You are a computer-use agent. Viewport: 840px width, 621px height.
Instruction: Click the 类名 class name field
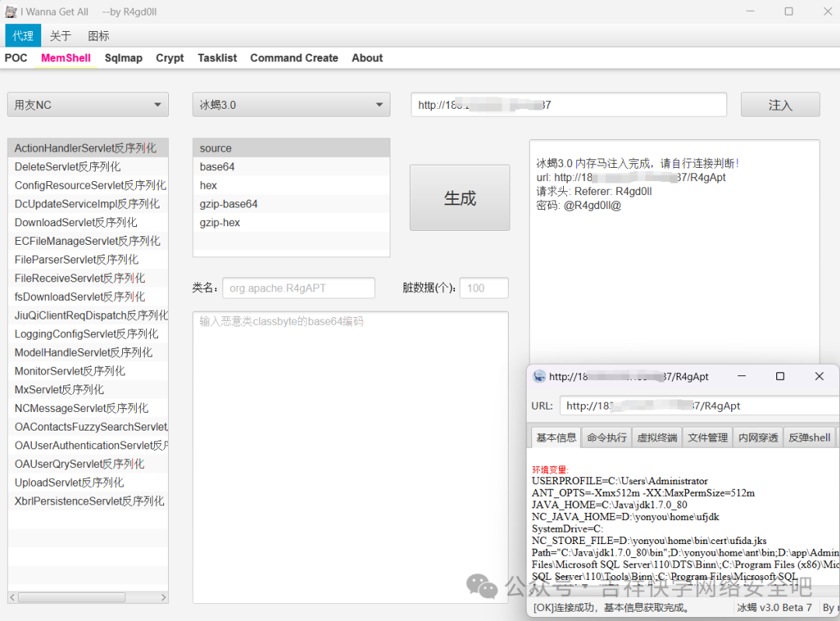pos(299,288)
